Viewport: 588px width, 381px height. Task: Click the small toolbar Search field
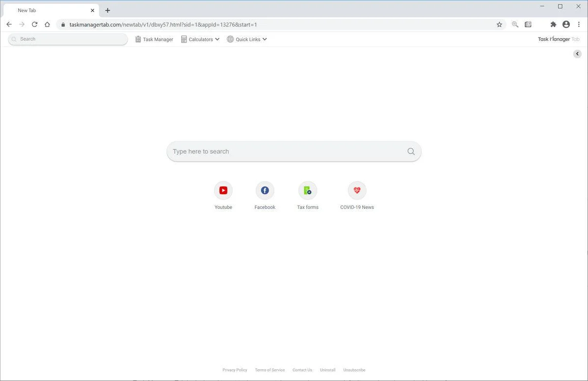(68, 39)
